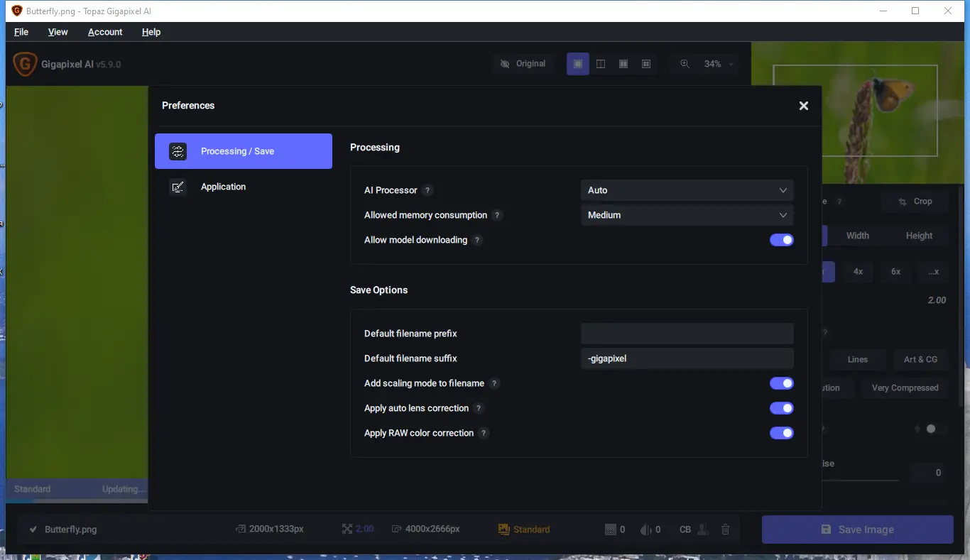Open the File menu
Screen dimensions: 970x560
point(21,32)
